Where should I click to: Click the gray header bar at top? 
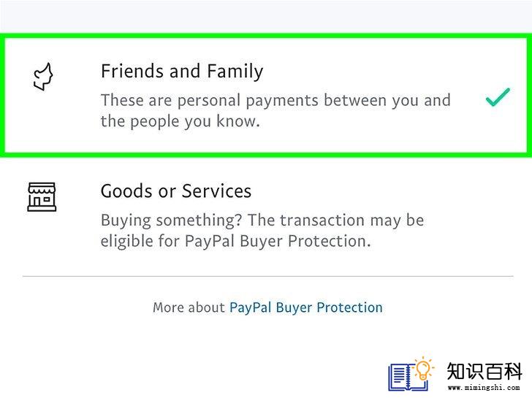(x=266, y=16)
